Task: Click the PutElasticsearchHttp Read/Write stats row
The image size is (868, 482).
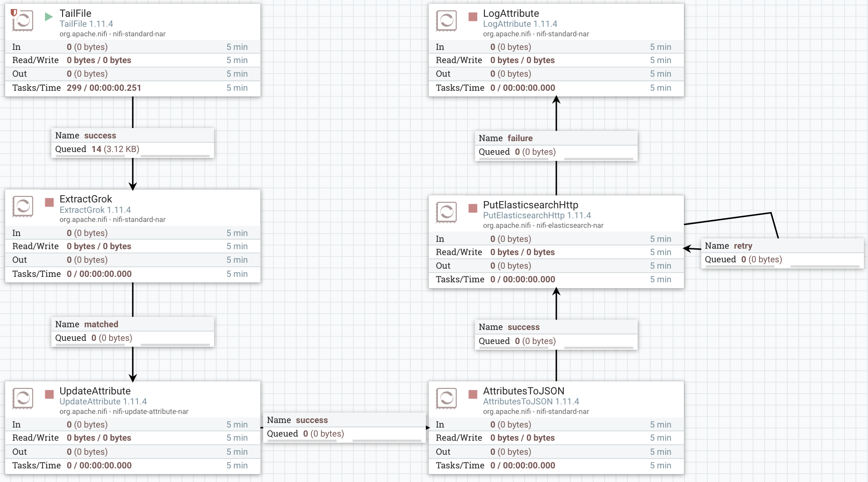Action: click(x=556, y=252)
